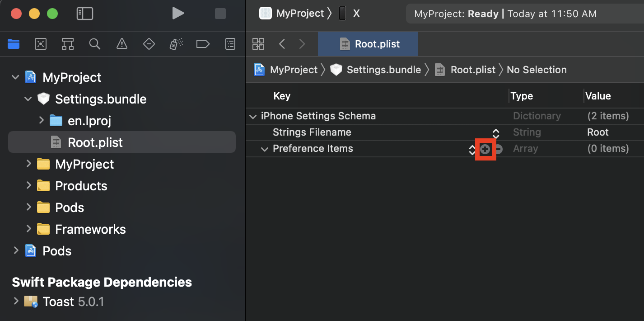Screen dimensions: 644x321
Task: Open the Find navigator magnifier icon
Action: 95,44
